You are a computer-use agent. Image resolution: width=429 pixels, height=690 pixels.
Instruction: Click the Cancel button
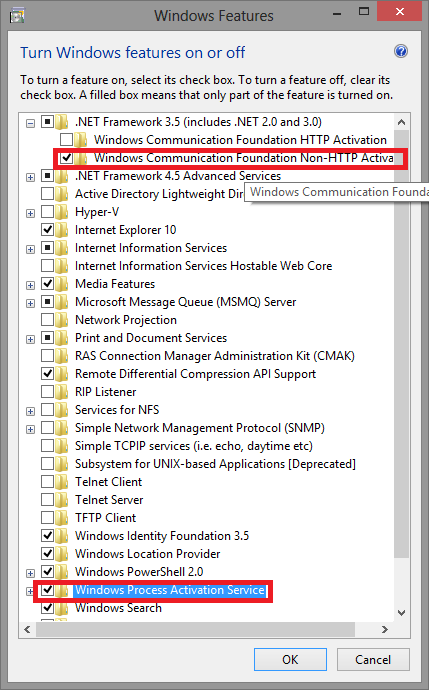[x=373, y=660]
